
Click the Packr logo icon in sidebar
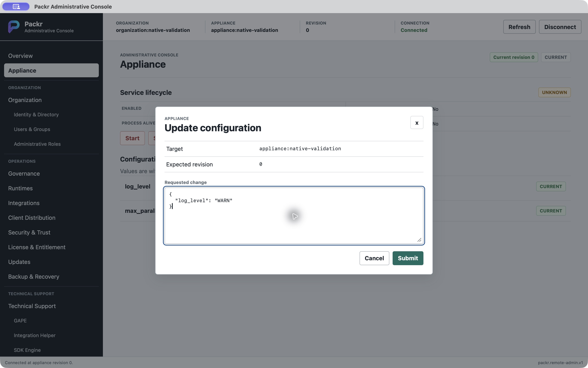coord(14,27)
